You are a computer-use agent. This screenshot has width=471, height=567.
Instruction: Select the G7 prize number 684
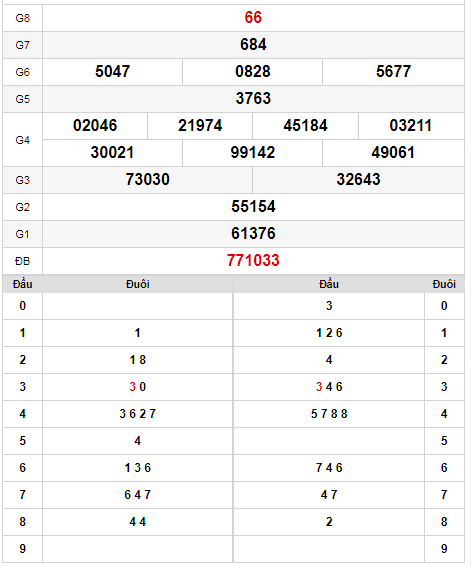tap(253, 44)
